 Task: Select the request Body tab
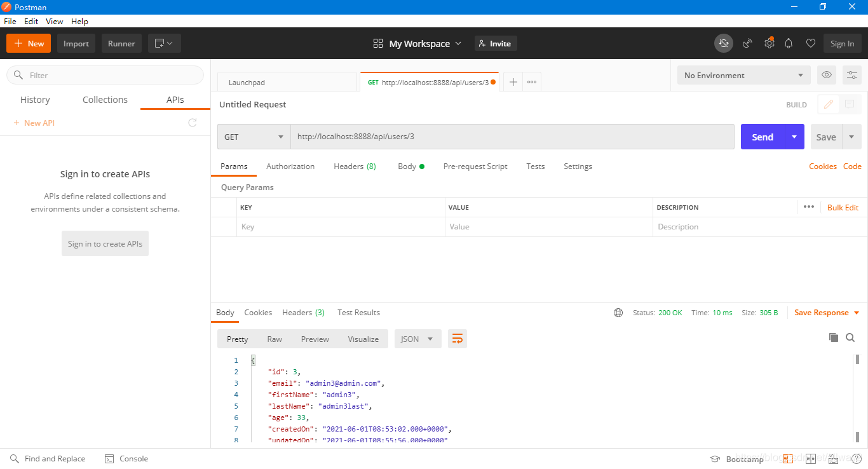pyautogui.click(x=410, y=167)
